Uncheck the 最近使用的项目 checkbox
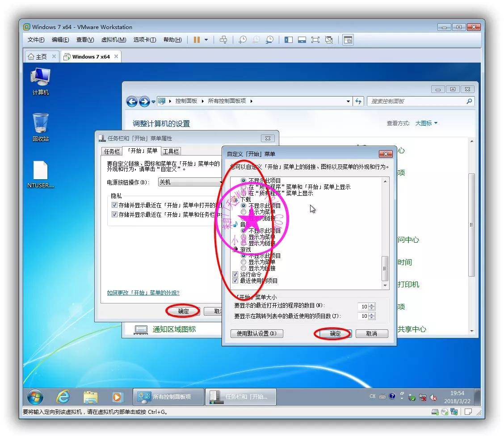 [235, 281]
